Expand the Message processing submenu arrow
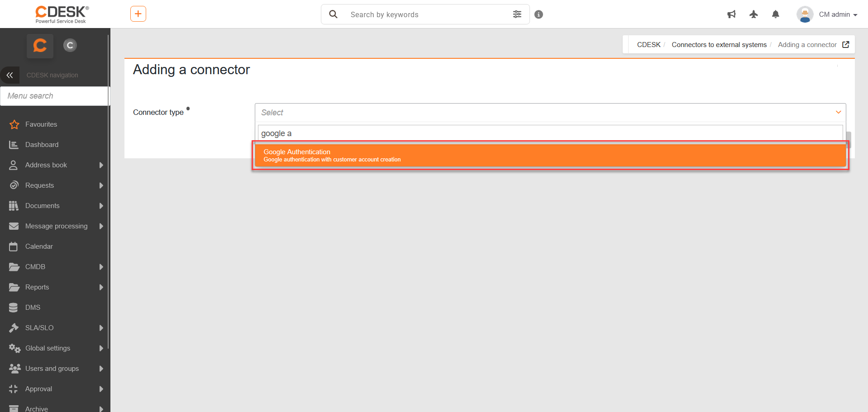The height and width of the screenshot is (412, 868). 101,226
